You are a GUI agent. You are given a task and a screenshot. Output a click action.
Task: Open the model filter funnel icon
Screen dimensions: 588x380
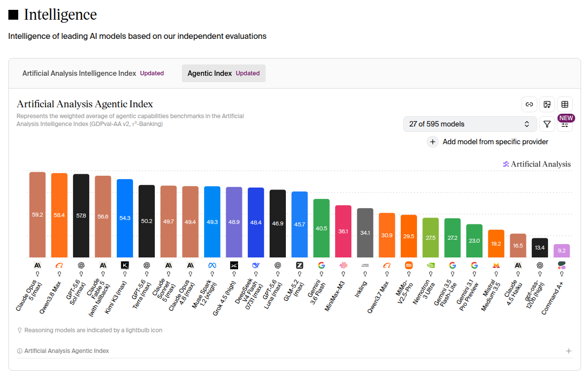(x=547, y=124)
